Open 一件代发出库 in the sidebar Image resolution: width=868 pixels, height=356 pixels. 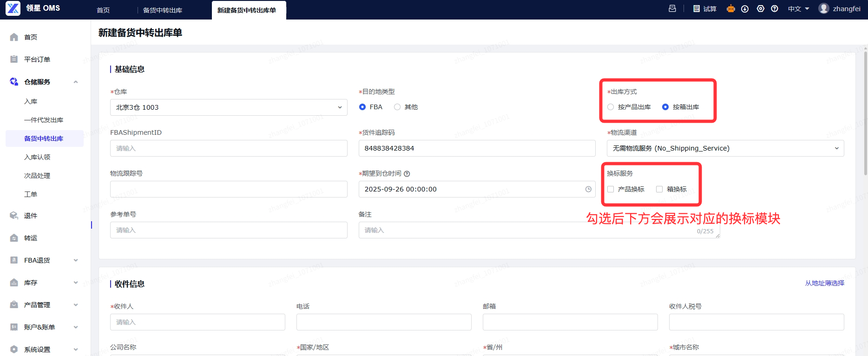click(44, 120)
